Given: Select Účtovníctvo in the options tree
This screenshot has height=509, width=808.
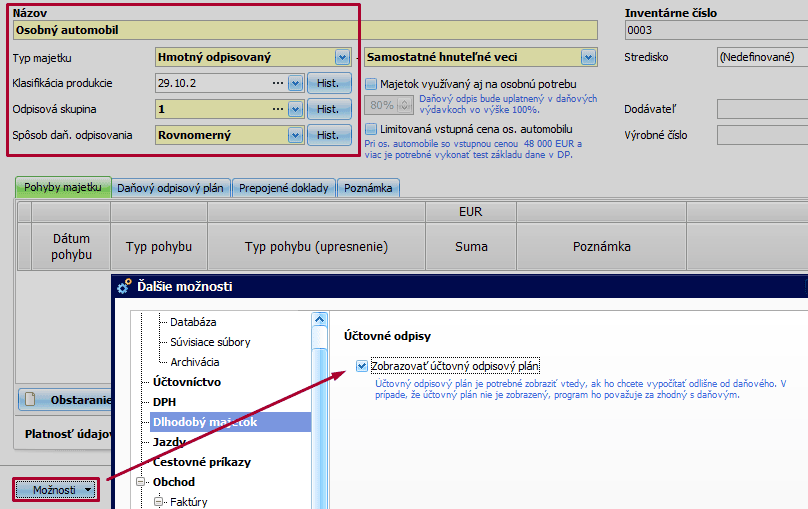Looking at the screenshot, I should [x=187, y=382].
